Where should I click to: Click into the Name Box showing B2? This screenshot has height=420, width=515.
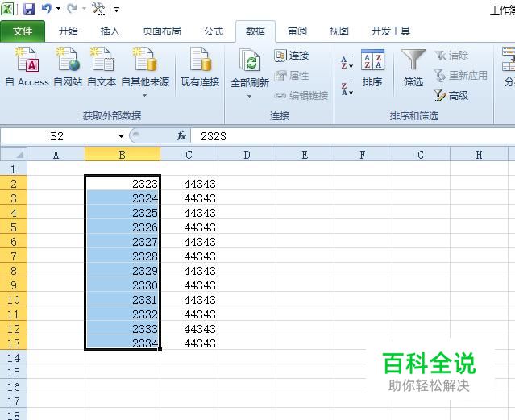(x=58, y=136)
